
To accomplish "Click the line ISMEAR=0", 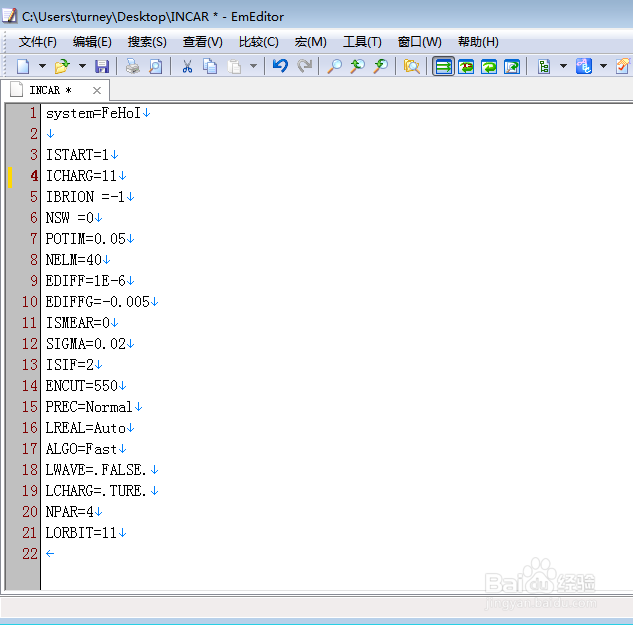I will click(x=77, y=323).
